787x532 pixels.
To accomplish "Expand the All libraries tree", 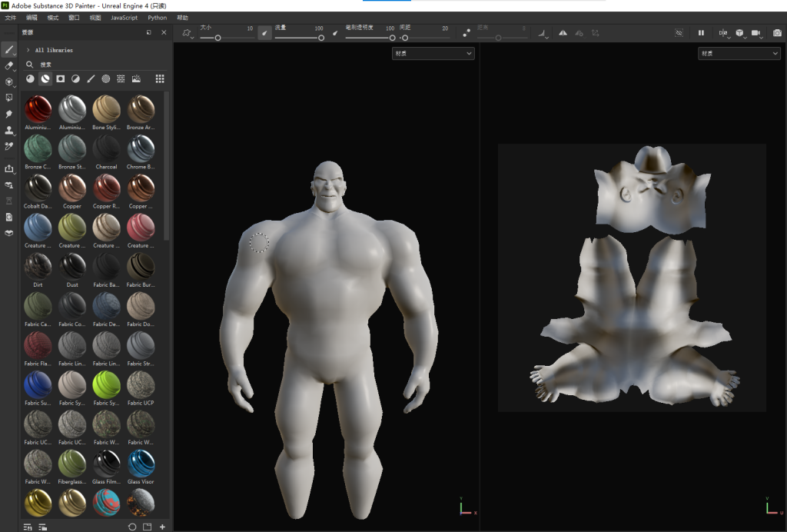I will click(28, 50).
